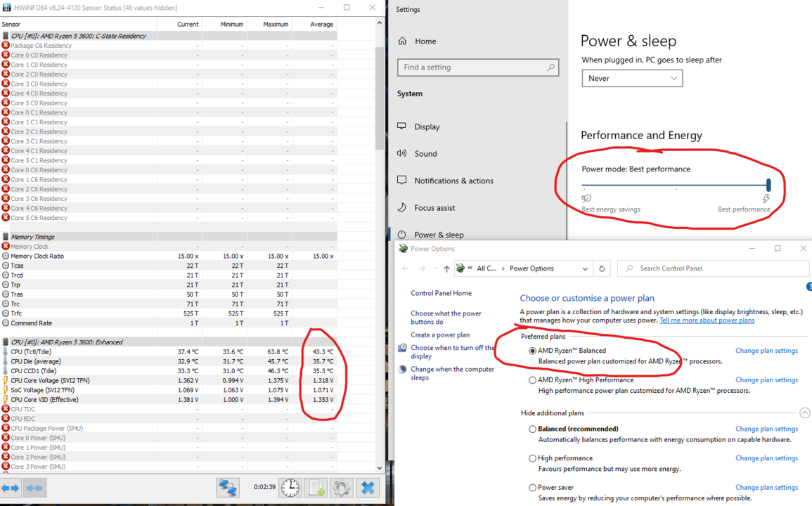Open Sound settings in sidebar

(x=425, y=153)
